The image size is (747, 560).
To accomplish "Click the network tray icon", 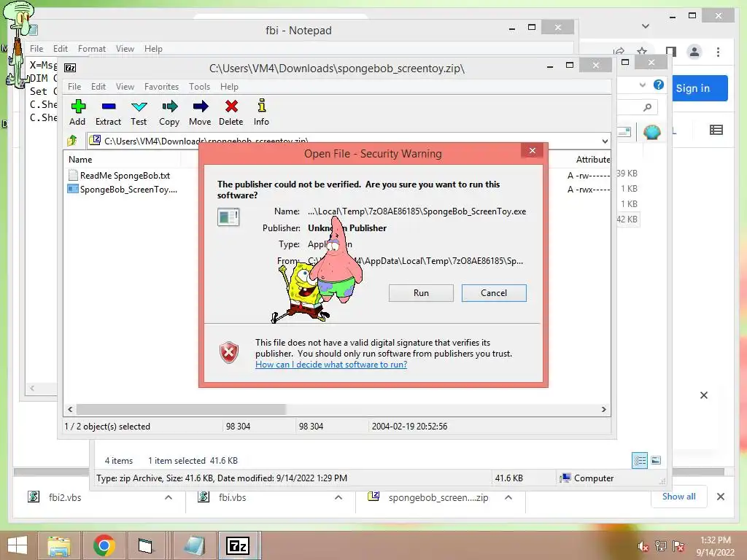I will pos(661,546).
